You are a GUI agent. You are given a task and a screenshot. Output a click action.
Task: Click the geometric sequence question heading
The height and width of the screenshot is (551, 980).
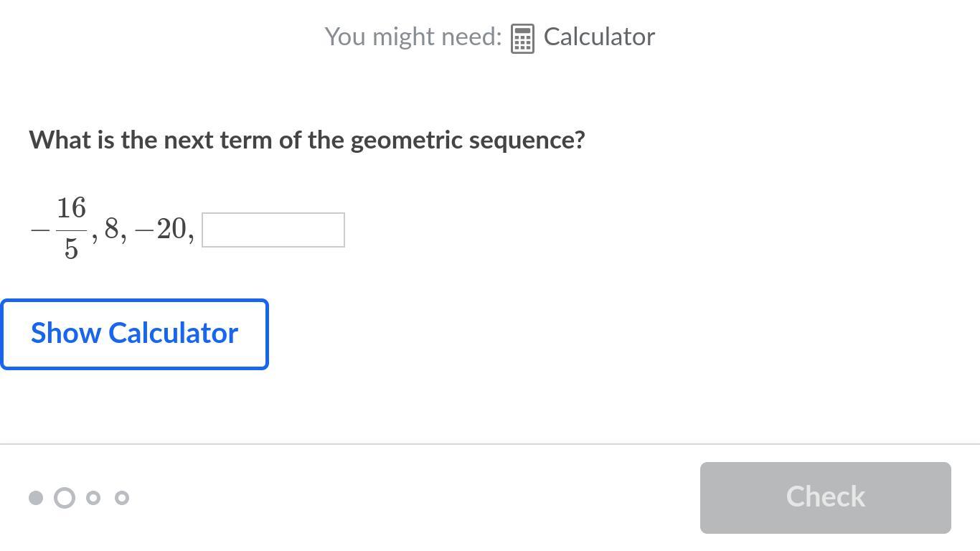[307, 140]
